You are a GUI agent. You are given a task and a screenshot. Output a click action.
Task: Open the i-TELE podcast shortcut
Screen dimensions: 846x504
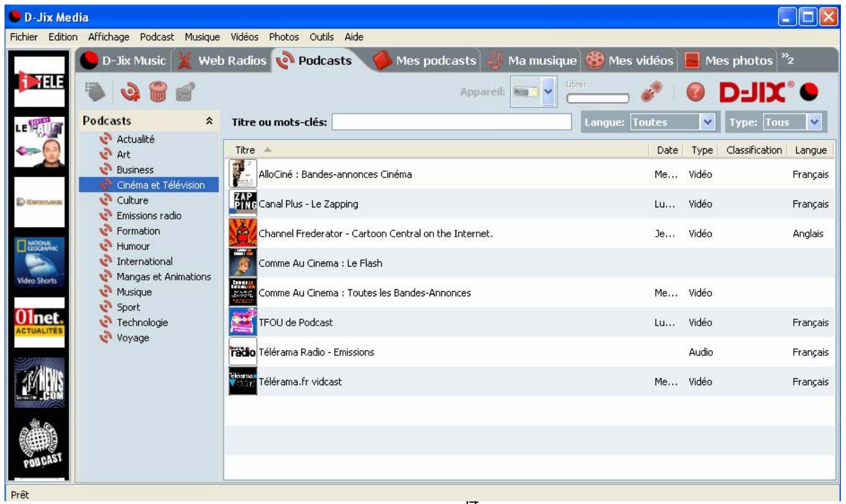39,81
